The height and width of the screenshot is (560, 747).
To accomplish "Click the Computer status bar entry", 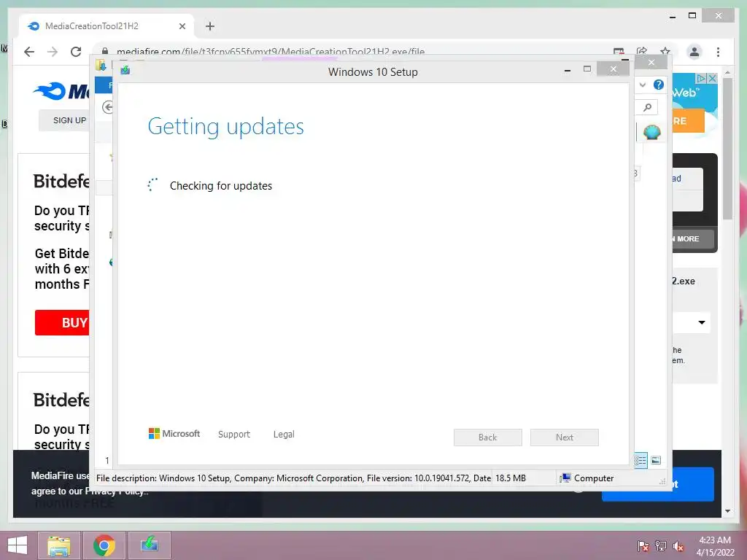I will [587, 478].
